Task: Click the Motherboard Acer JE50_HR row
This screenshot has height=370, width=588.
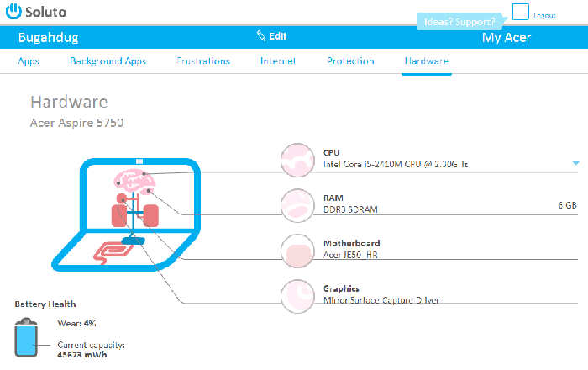Action: click(x=420, y=249)
